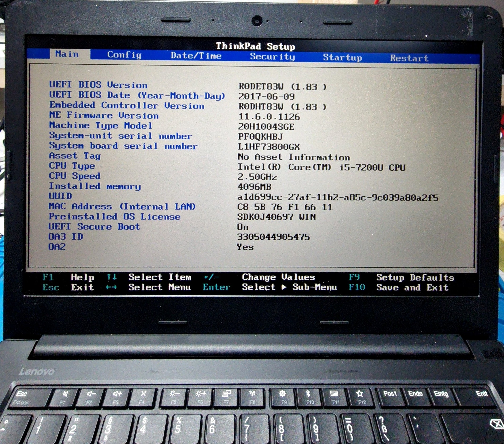The width and height of the screenshot is (504, 444).
Task: Click the 'Select Item' footer hint
Action: 160,277
